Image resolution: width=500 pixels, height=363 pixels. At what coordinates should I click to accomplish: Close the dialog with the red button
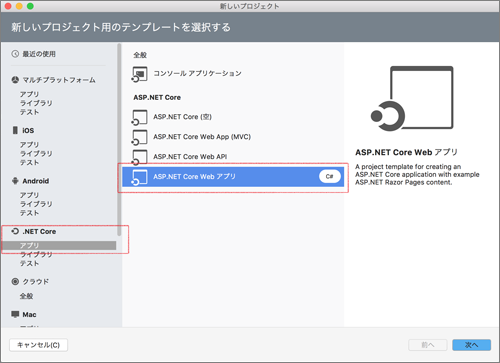8,6
